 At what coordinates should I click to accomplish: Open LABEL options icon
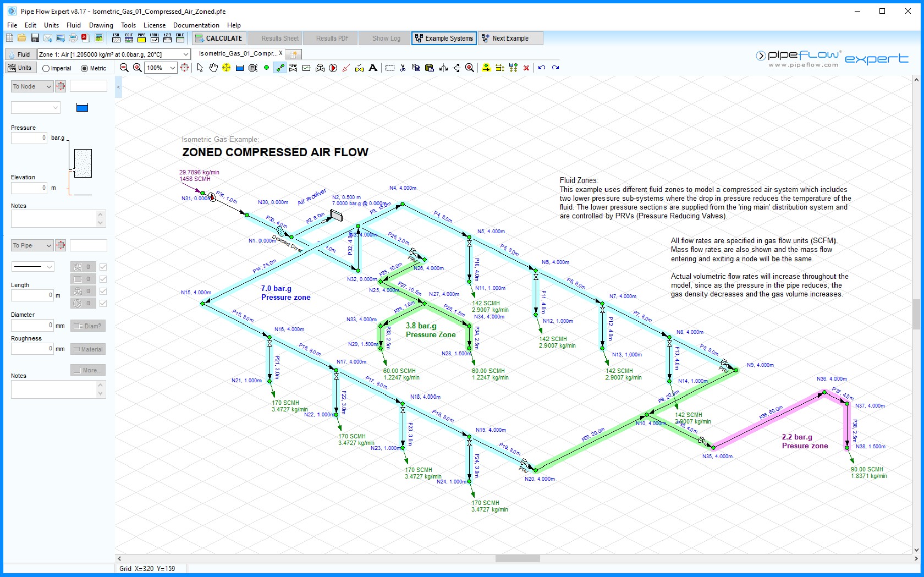click(x=155, y=38)
